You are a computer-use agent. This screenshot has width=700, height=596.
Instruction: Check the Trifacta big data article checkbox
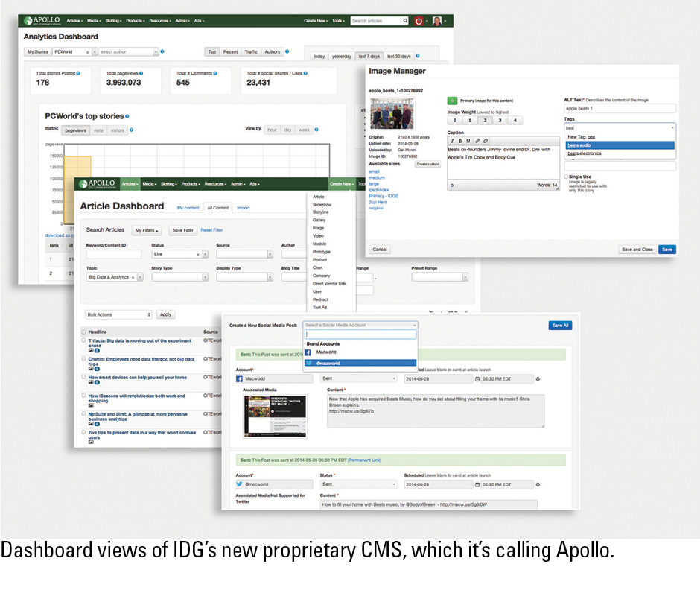pos(83,340)
